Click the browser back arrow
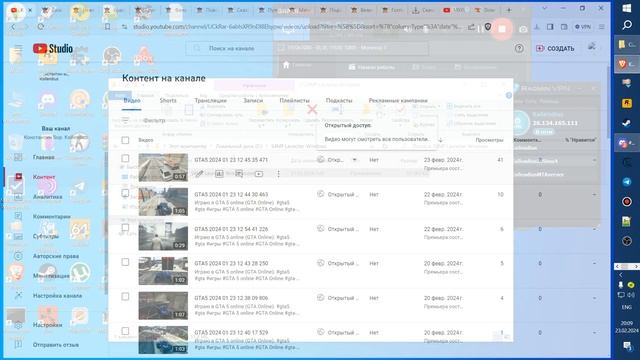This screenshot has height=360, width=640. pyautogui.click(x=13, y=27)
